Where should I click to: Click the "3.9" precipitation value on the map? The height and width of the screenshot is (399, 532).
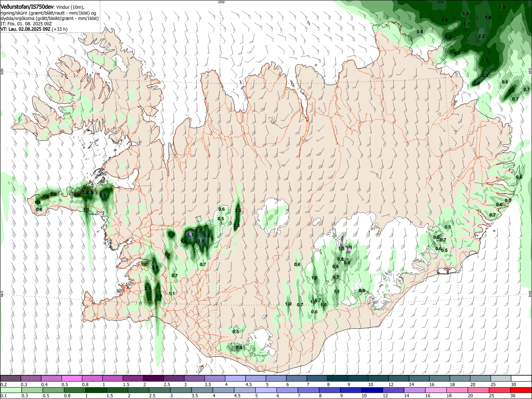point(201,241)
